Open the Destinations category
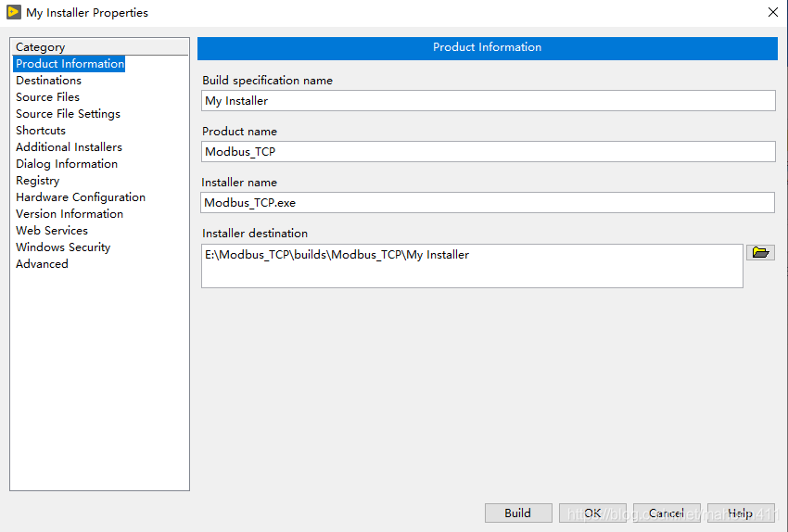 click(48, 81)
